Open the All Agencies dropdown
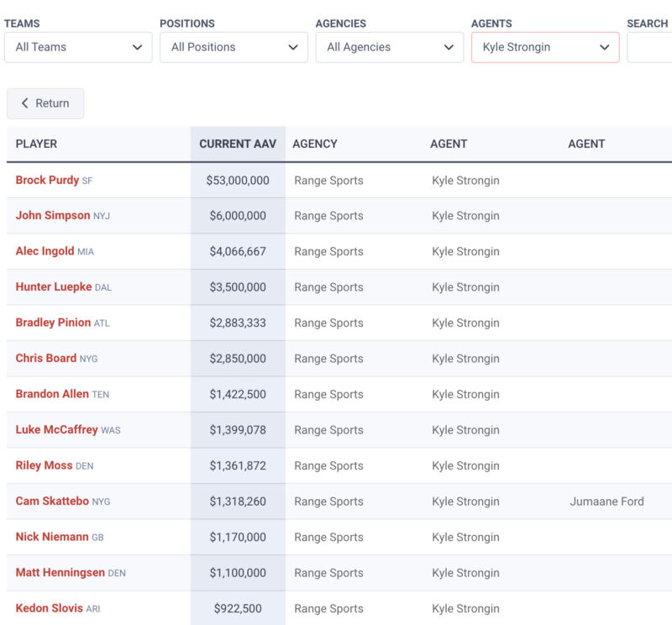 [390, 48]
